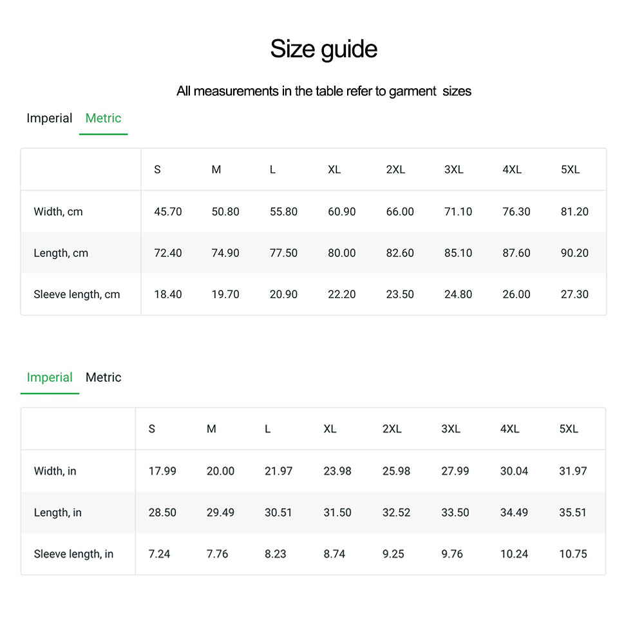Click the 66.00 width value
This screenshot has height=644, width=644.
tap(399, 212)
